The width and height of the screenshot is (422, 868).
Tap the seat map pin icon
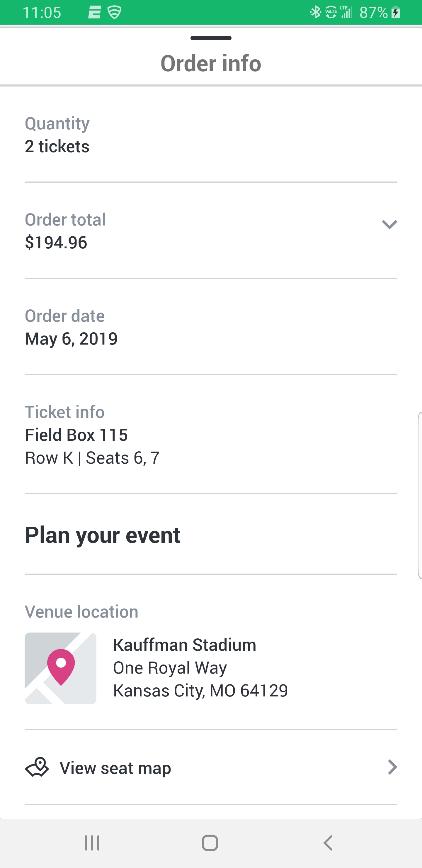pyautogui.click(x=37, y=767)
